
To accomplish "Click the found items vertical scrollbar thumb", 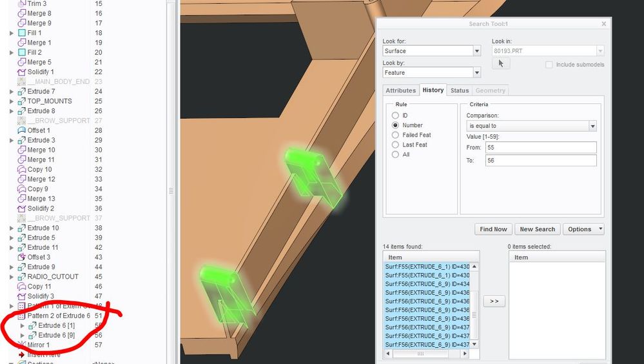I will pyautogui.click(x=474, y=315).
